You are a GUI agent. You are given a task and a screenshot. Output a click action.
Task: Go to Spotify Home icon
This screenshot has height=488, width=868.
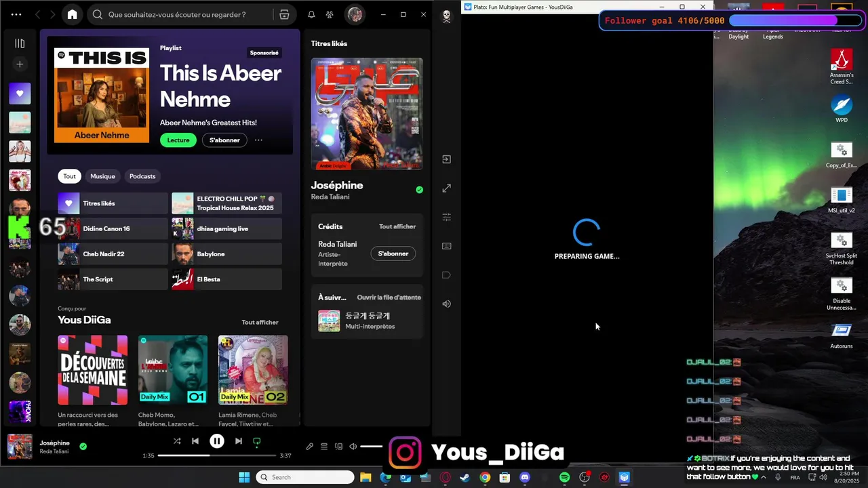(73, 14)
